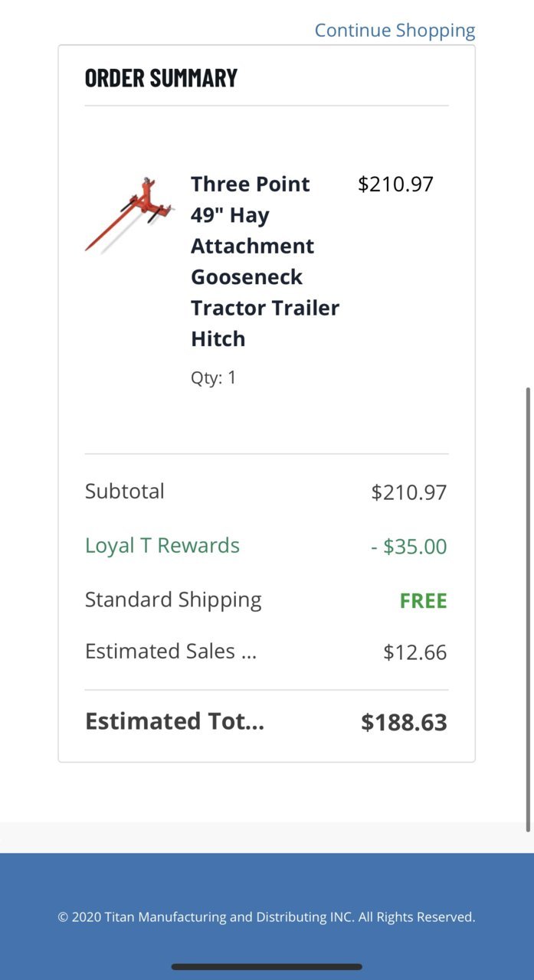Select the product price $210.97
Image resolution: width=534 pixels, height=980 pixels.
[x=395, y=185]
